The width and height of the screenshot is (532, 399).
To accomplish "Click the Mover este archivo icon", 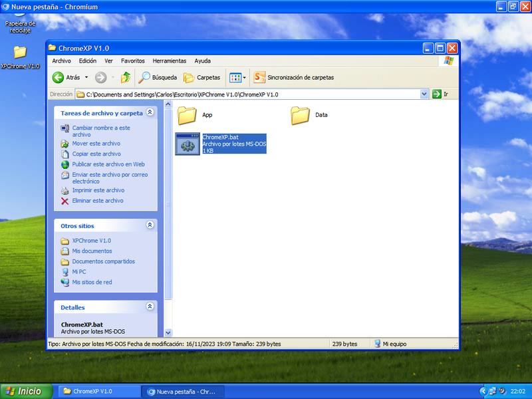I will (x=65, y=144).
